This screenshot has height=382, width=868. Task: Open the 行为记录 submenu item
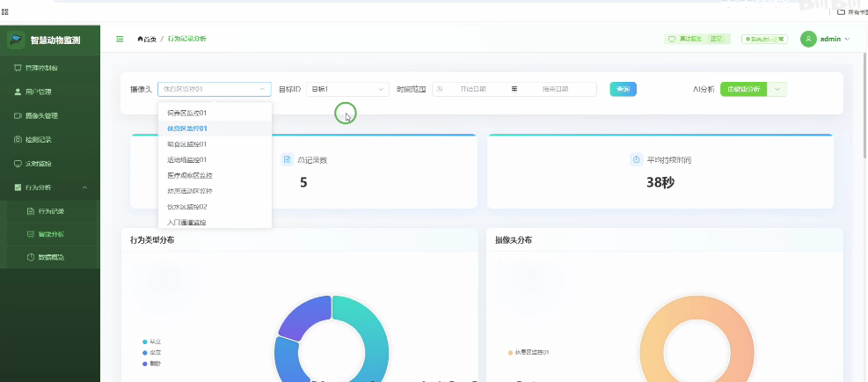(x=50, y=211)
